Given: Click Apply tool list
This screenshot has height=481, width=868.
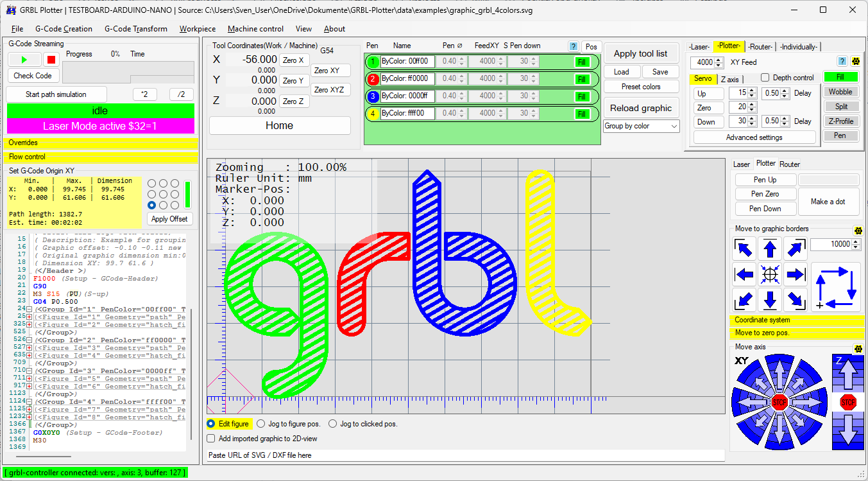Looking at the screenshot, I should pyautogui.click(x=640, y=53).
